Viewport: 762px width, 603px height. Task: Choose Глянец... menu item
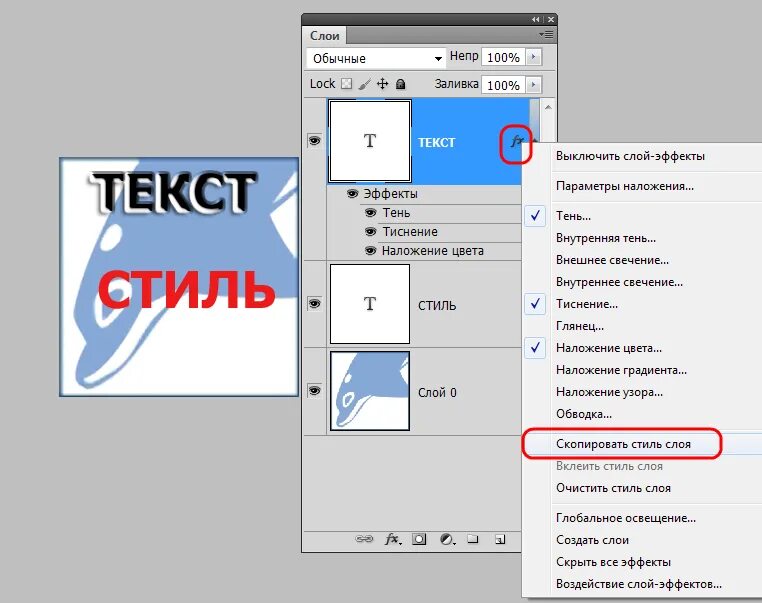580,326
